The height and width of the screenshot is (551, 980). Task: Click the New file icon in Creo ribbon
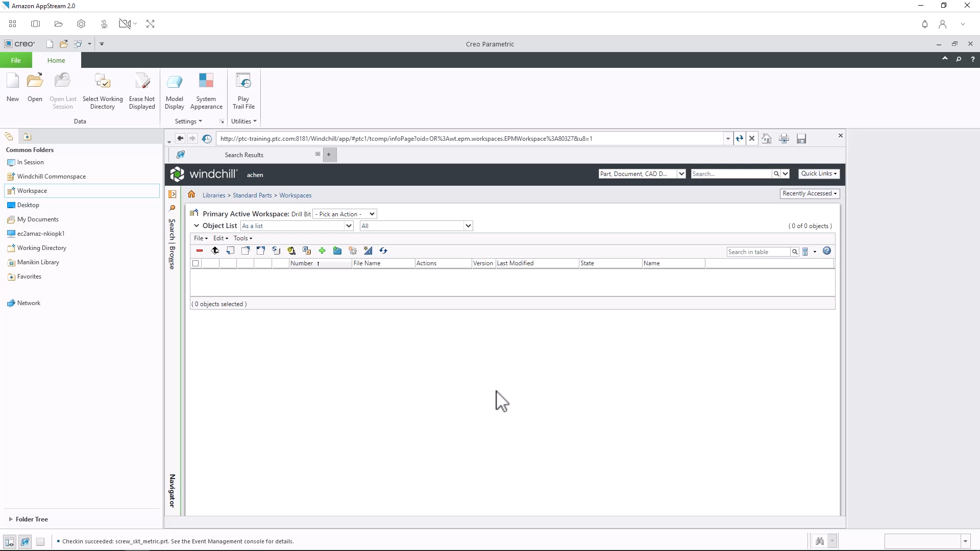click(13, 88)
